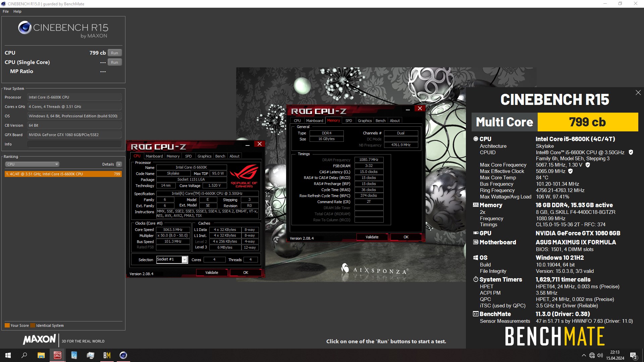
Task: Show hidden system tray icons
Action: coord(584,355)
